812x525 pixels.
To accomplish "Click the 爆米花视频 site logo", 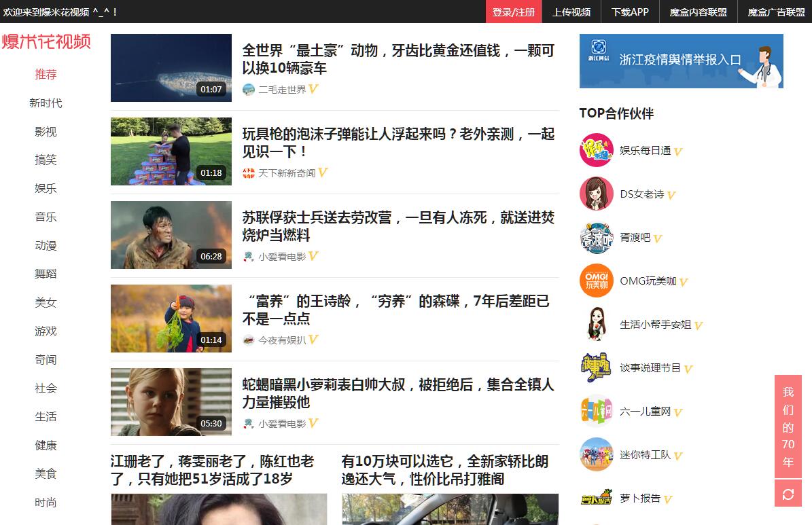I will click(46, 41).
